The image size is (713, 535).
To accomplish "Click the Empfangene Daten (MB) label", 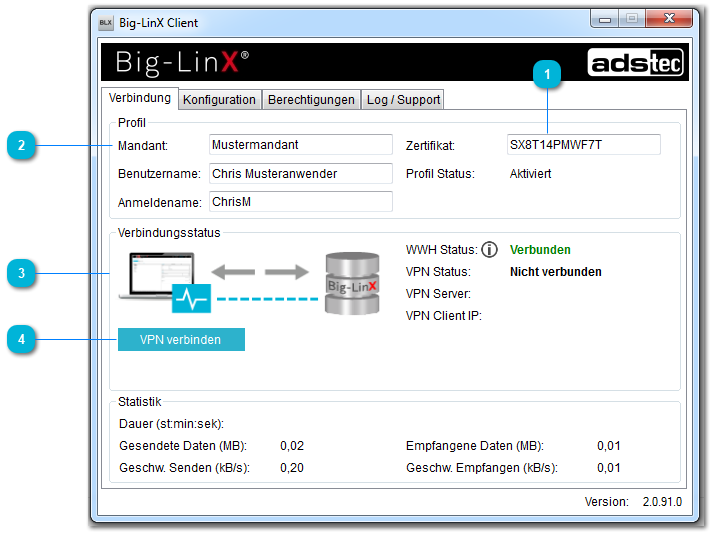I will [x=475, y=446].
